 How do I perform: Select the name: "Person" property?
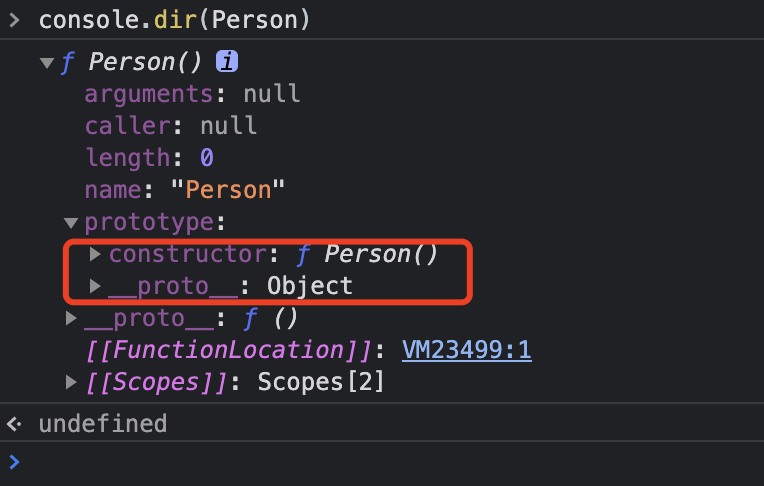point(185,190)
